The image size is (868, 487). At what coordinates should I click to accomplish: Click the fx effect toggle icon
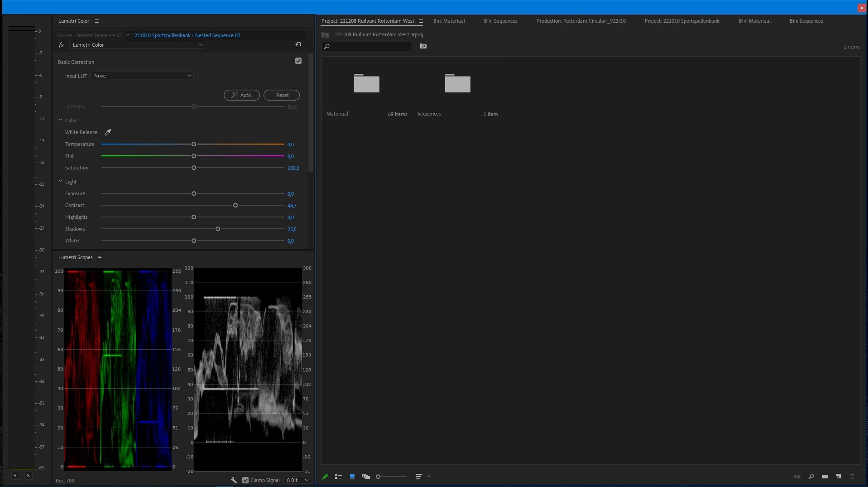point(61,45)
